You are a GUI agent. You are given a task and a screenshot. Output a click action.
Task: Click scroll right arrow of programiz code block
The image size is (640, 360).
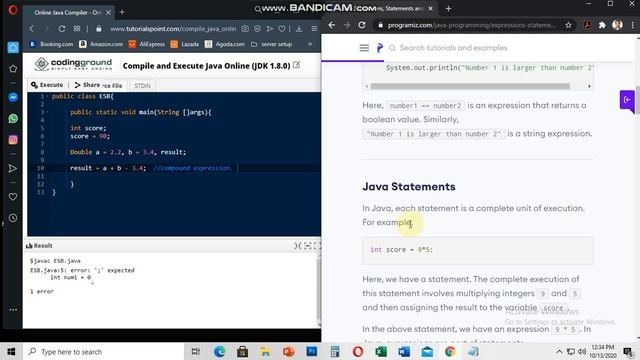click(x=589, y=86)
